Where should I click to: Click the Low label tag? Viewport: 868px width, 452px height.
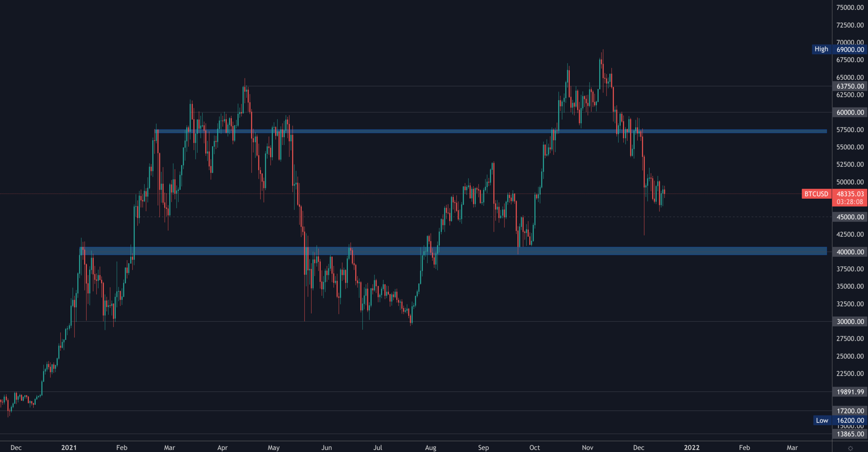pos(822,420)
